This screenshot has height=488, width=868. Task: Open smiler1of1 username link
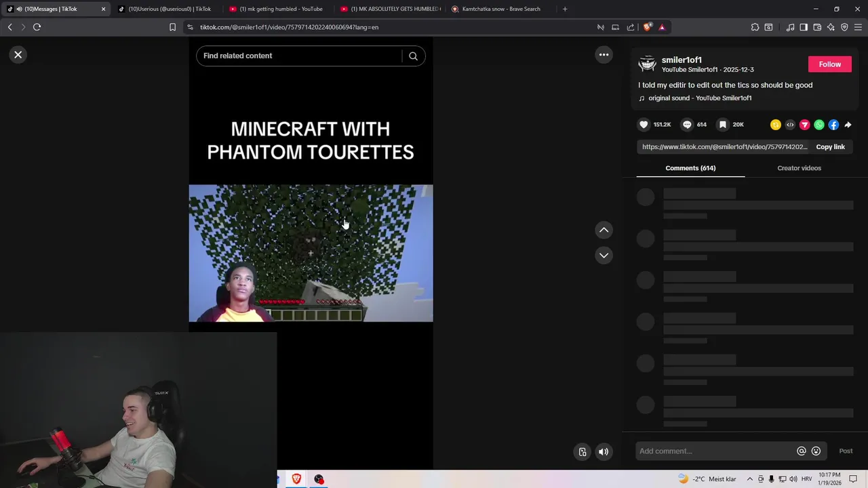click(x=682, y=60)
